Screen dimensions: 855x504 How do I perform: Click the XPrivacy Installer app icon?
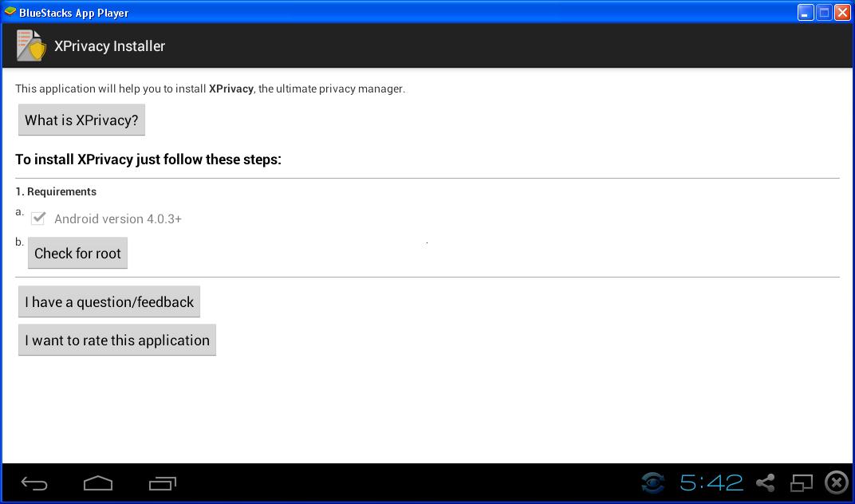click(x=31, y=45)
